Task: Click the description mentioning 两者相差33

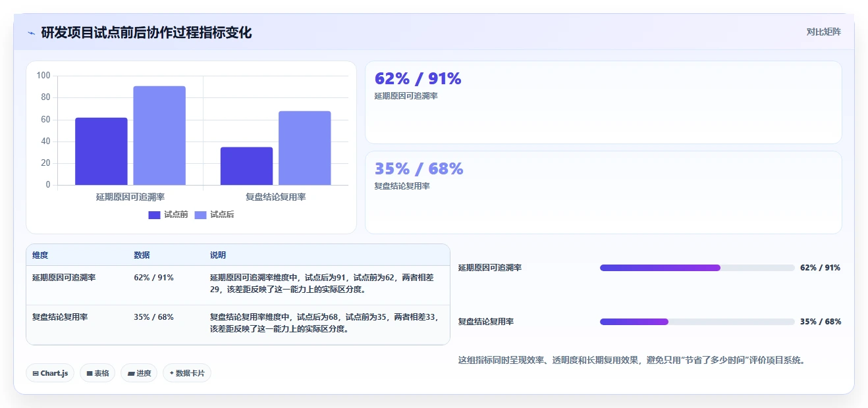Action: pyautogui.click(x=324, y=323)
